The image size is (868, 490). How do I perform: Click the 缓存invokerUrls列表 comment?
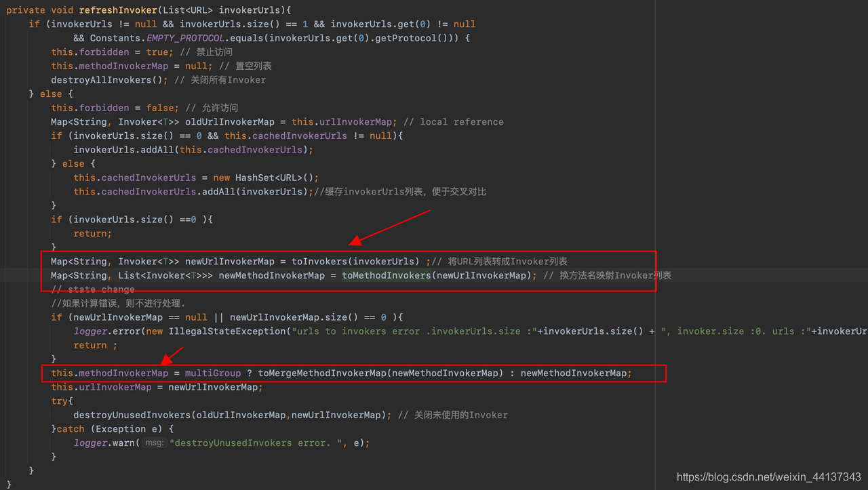pos(400,192)
